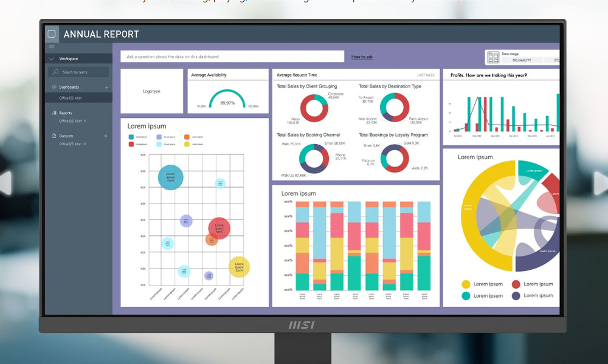608x364 pixels.
Task: Click the teal legend swatch in bubble chart
Action: (131, 137)
